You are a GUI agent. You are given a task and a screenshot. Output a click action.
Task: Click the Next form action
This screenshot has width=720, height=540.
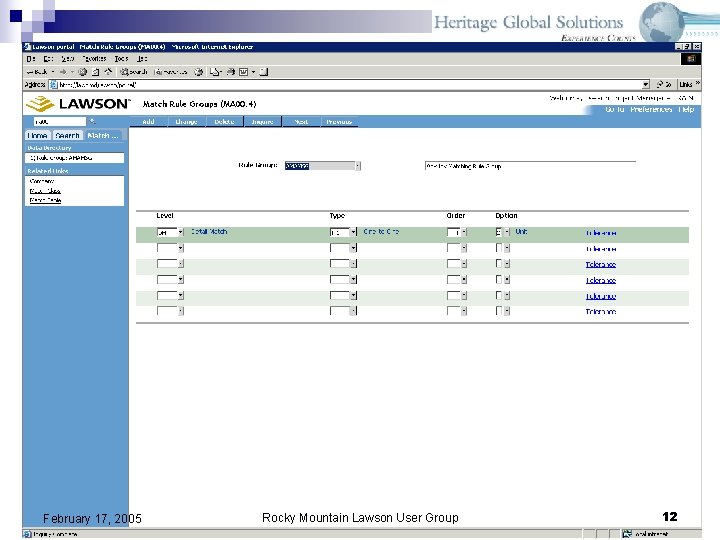301,122
